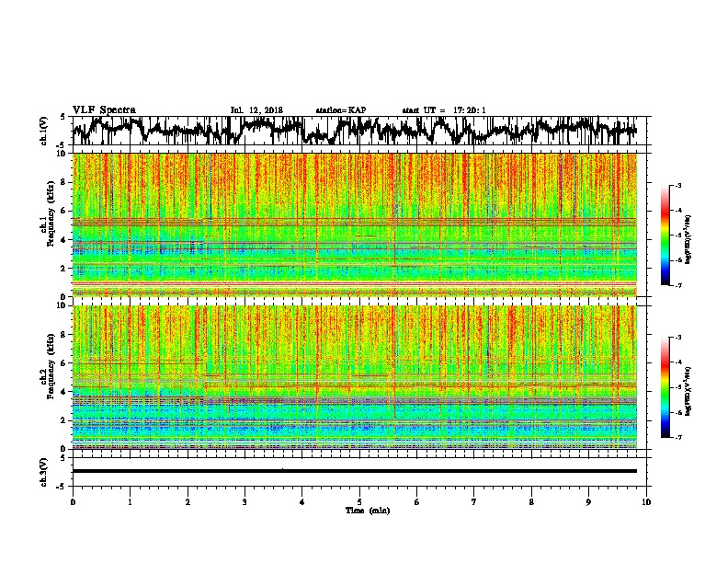Click the time axis tick label '6'
Screen dimensions: 728x563
(417, 502)
